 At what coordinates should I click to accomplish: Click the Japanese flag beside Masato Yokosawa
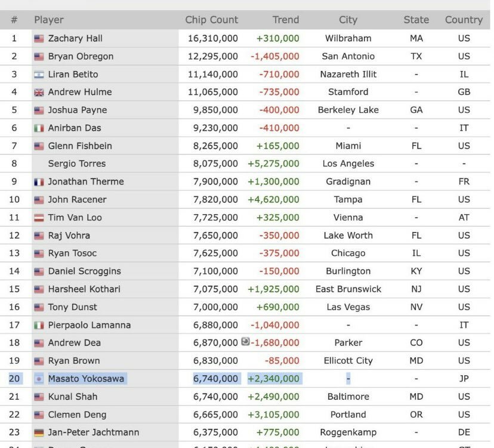point(39,379)
